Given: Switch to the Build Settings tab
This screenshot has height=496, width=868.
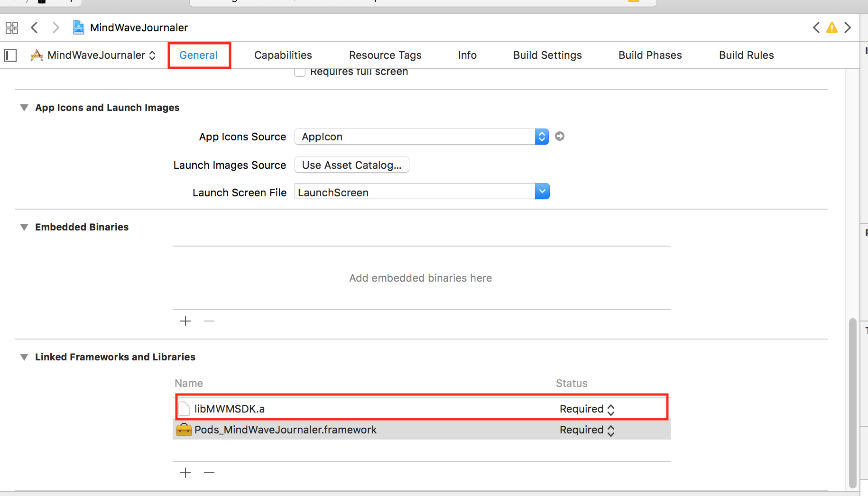Looking at the screenshot, I should (547, 55).
